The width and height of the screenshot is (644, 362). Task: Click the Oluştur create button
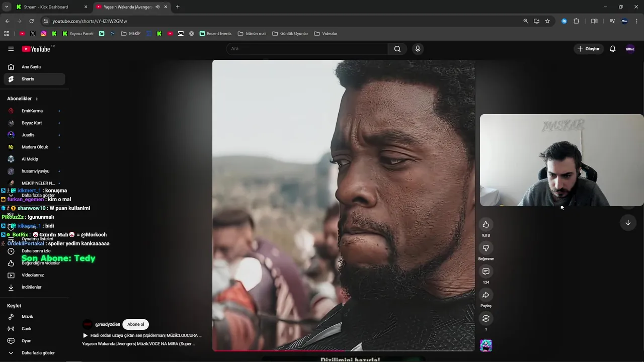(588, 49)
